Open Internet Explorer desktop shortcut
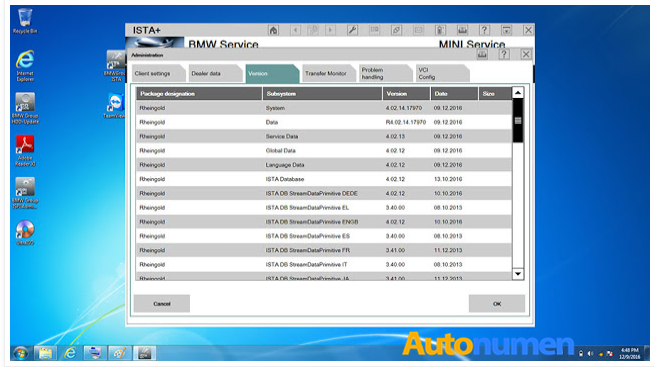654x367 pixels. [25, 66]
